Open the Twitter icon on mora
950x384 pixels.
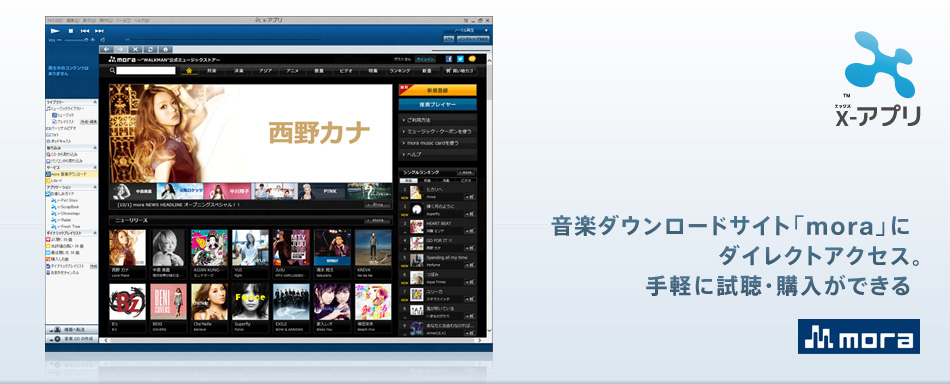pyautogui.click(x=460, y=59)
